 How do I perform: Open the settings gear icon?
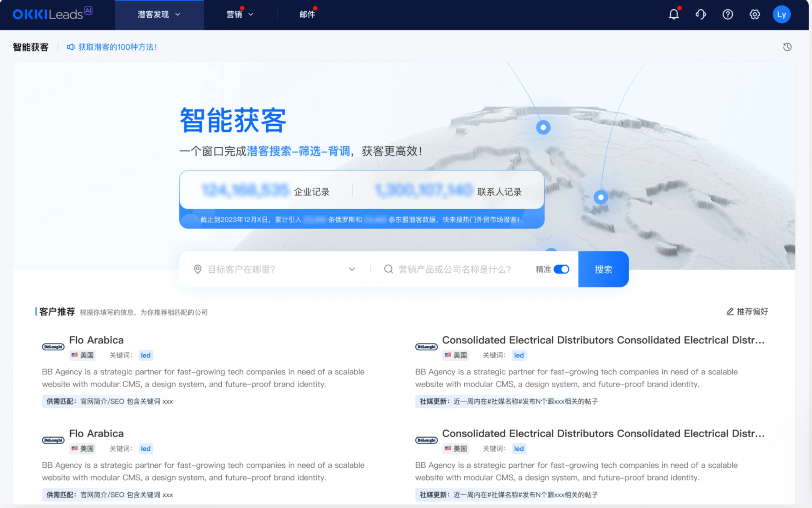click(754, 14)
